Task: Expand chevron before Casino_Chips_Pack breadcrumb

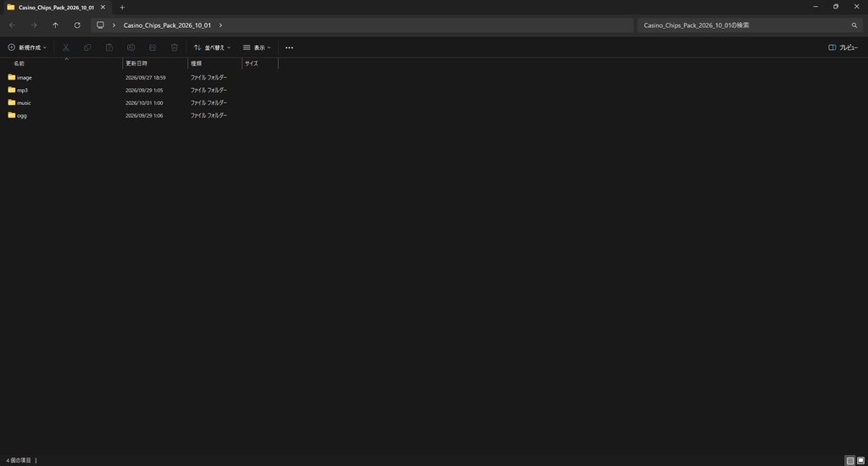Action: tap(114, 25)
